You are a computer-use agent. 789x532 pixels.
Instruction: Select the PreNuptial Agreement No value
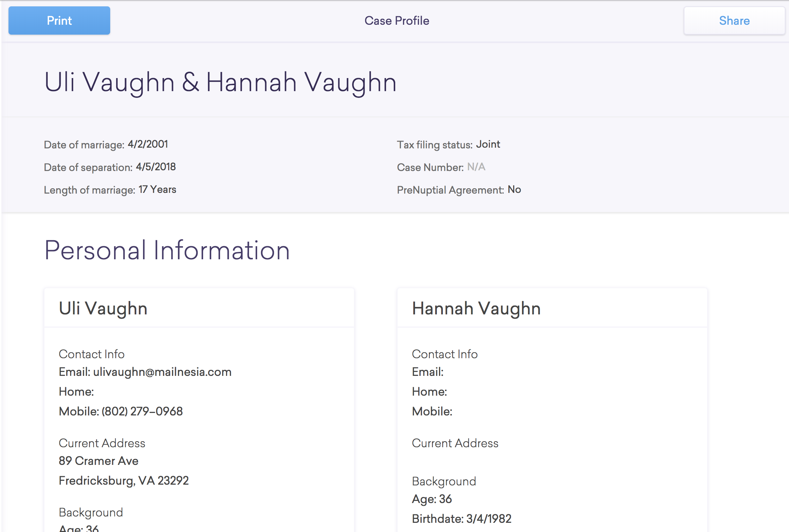tap(514, 189)
